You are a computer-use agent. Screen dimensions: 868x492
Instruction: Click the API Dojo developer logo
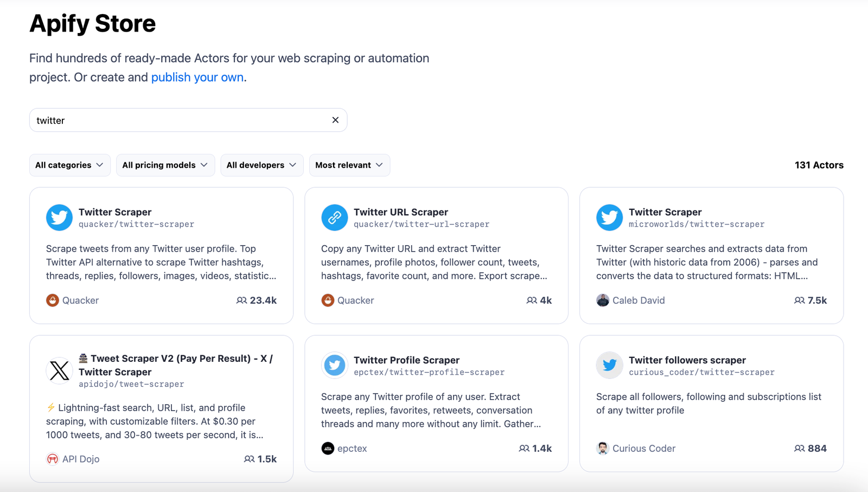pyautogui.click(x=53, y=459)
